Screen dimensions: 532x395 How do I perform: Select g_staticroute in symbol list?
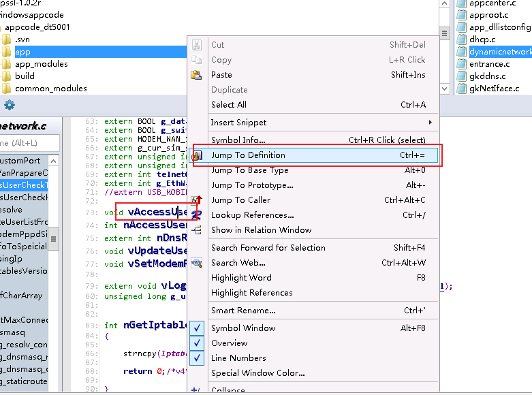(x=24, y=381)
